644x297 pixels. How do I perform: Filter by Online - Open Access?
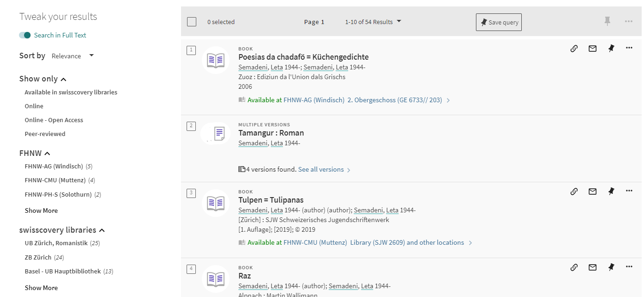(54, 120)
